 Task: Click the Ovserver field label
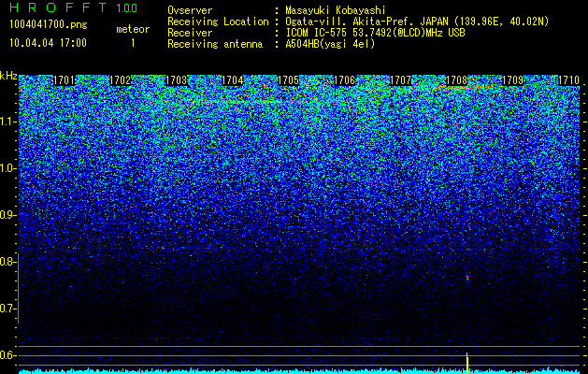[190, 10]
